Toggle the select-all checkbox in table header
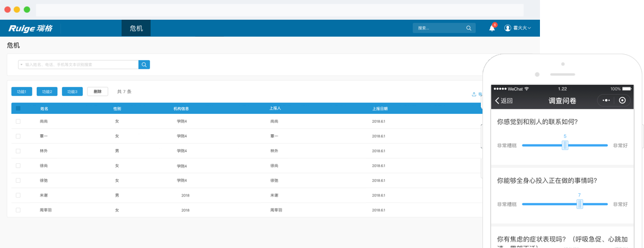The image size is (644, 248). [18, 108]
